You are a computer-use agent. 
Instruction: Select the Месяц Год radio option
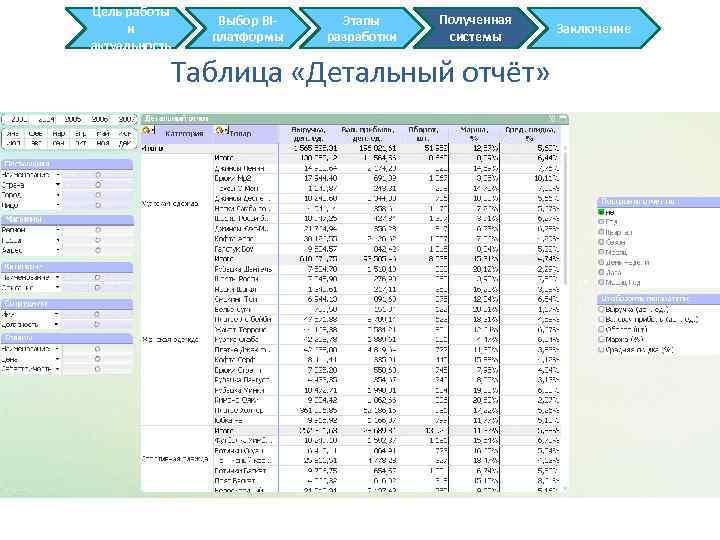pos(601,282)
